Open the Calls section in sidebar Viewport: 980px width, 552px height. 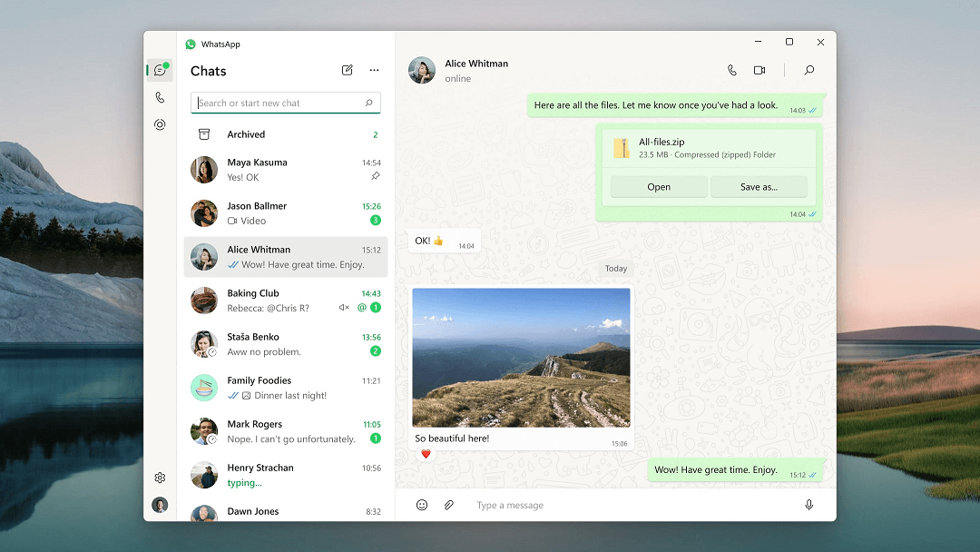160,97
